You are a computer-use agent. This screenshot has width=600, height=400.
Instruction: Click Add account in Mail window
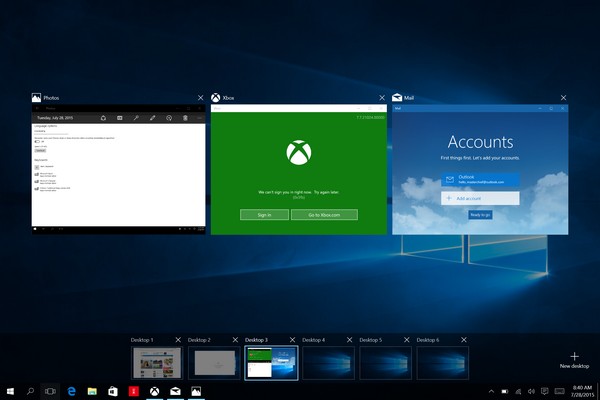pos(480,198)
